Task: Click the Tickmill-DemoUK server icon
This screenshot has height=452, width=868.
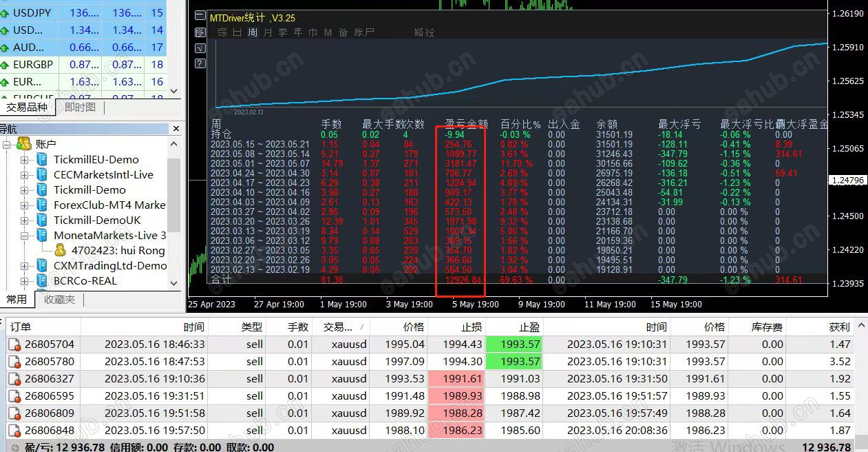Action: (x=42, y=220)
